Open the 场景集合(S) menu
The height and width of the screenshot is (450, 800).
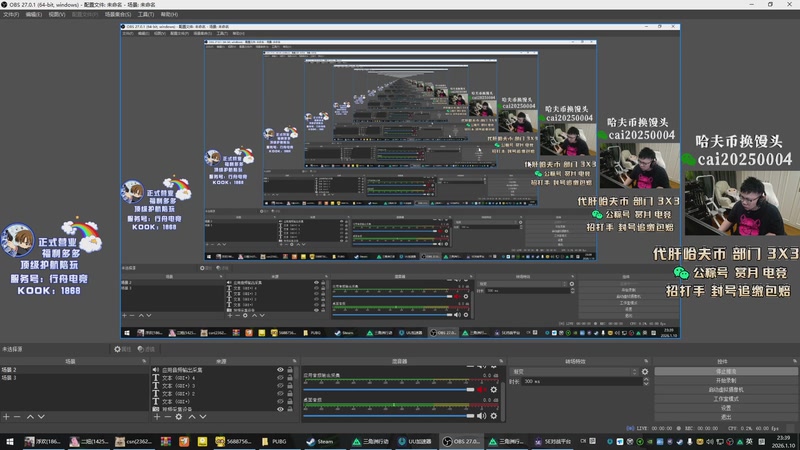point(118,14)
